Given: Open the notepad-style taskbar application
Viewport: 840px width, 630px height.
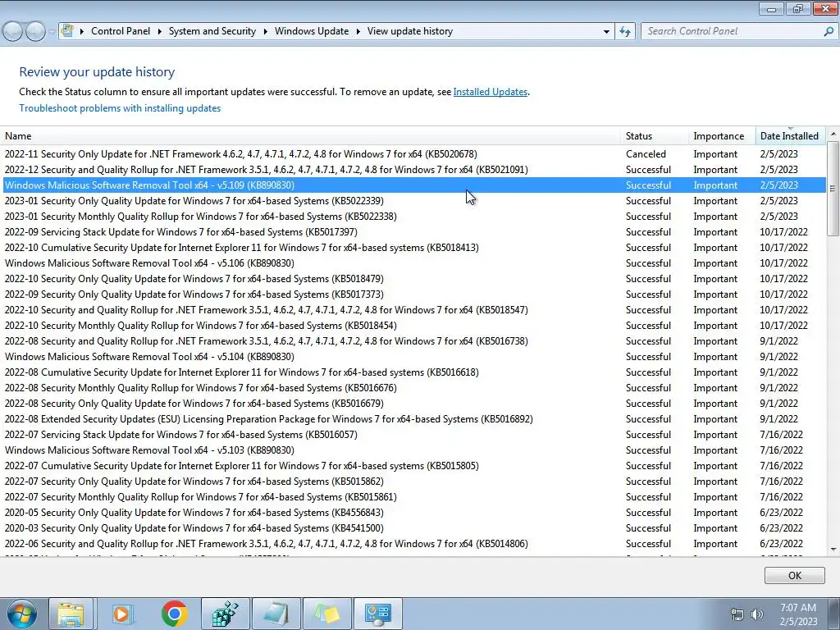Looking at the screenshot, I should click(276, 614).
